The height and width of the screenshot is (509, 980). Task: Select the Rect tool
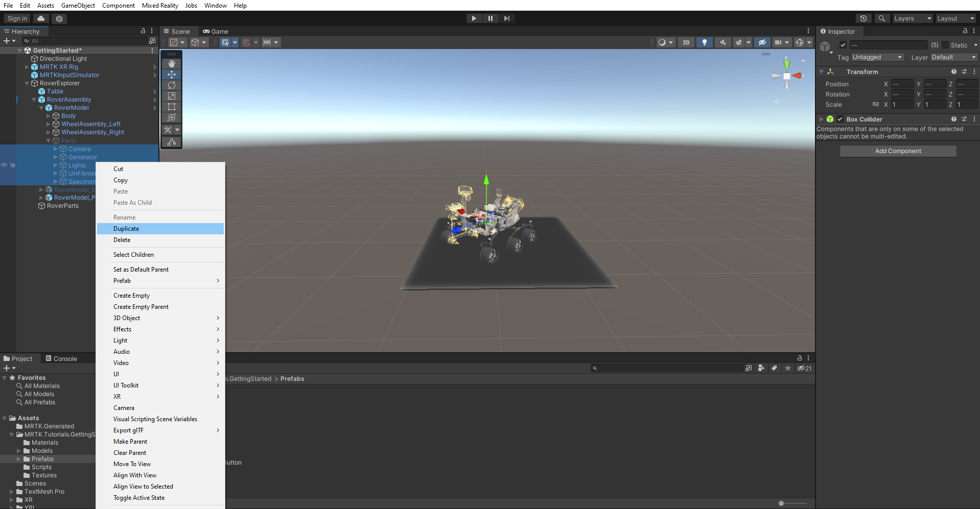tap(172, 107)
